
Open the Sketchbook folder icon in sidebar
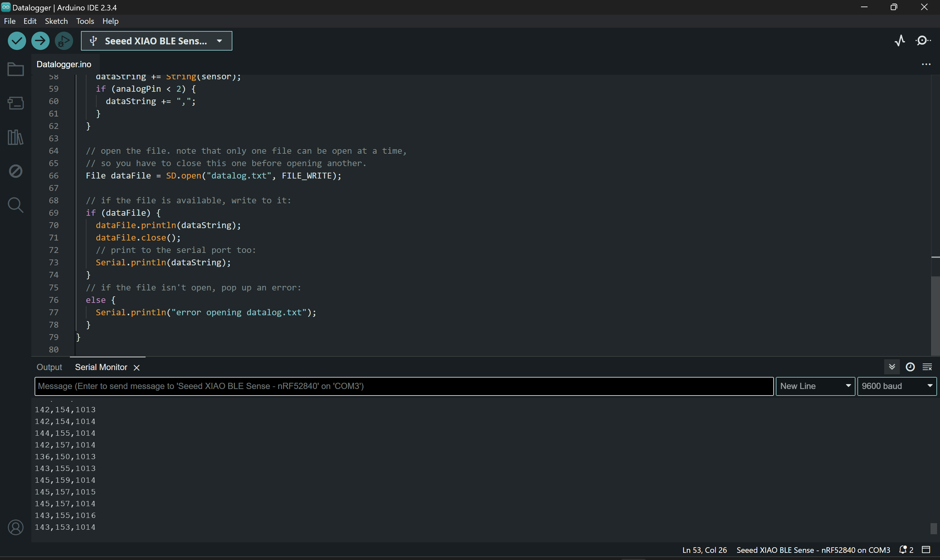(15, 69)
